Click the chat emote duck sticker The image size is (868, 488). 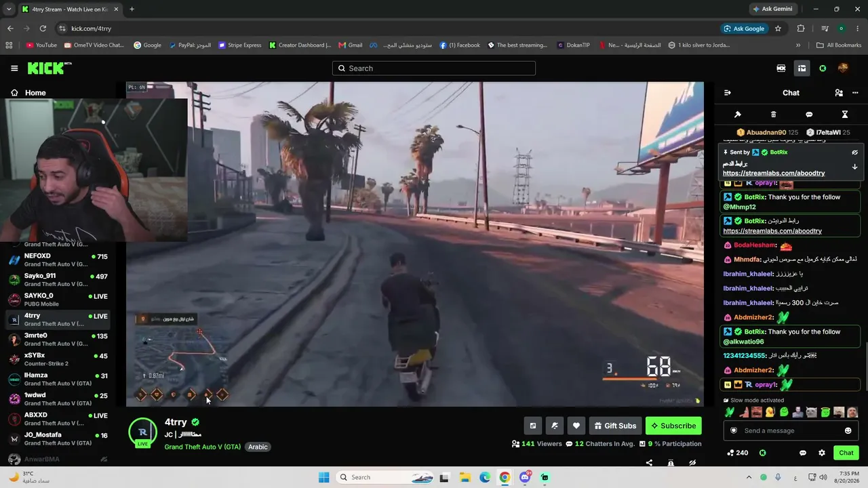(x=770, y=412)
